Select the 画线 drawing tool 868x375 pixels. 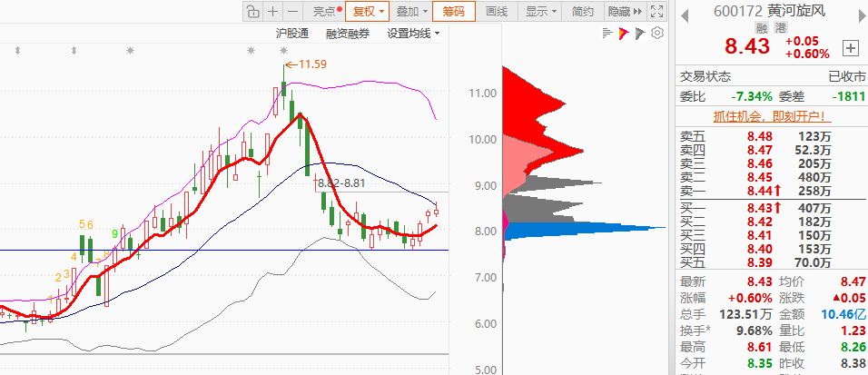tap(497, 11)
